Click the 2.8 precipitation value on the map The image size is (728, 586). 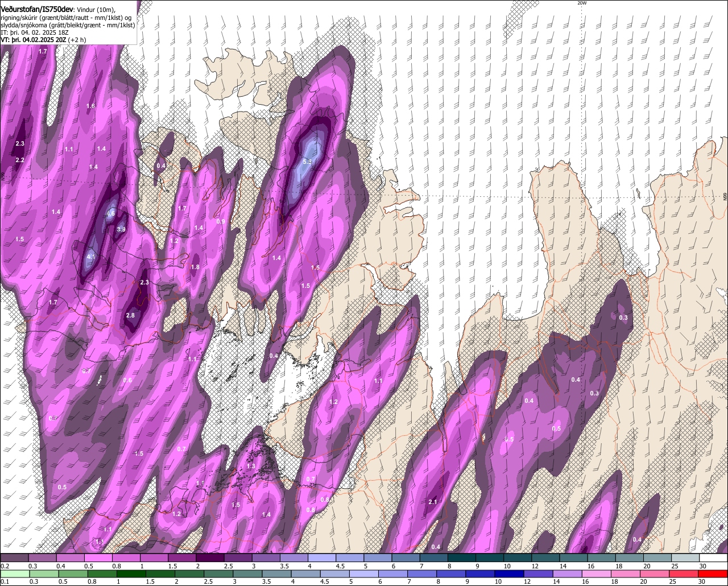pos(130,315)
